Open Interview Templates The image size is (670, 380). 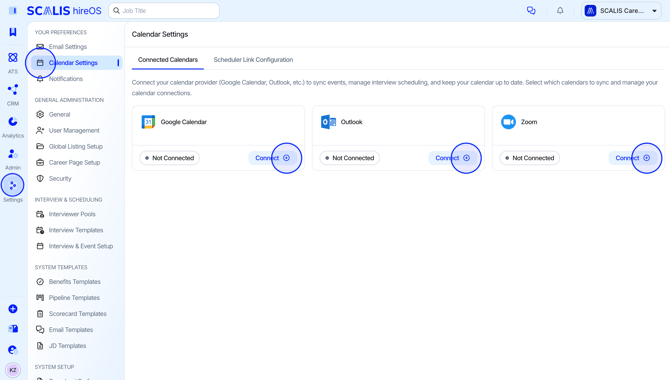(76, 230)
